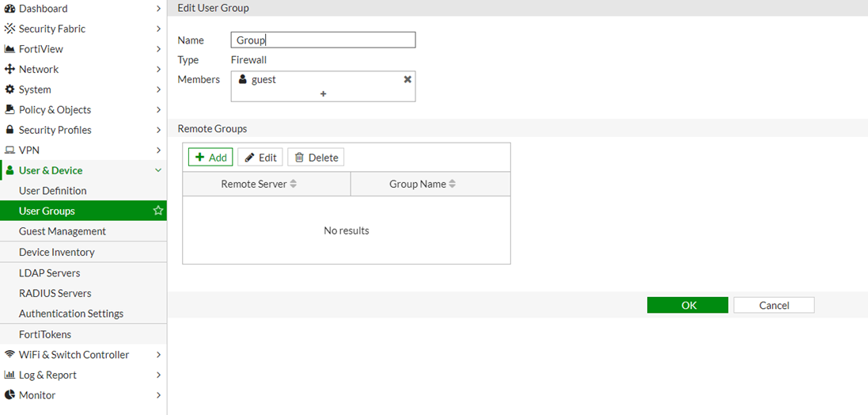Open the LDAP Servers page
This screenshot has height=415, width=868.
tap(49, 272)
